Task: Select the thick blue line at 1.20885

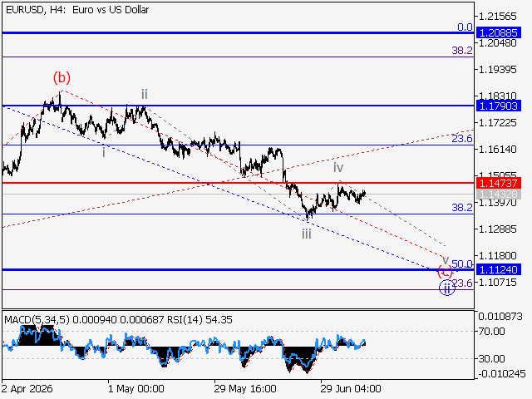Action: pyautogui.click(x=238, y=33)
